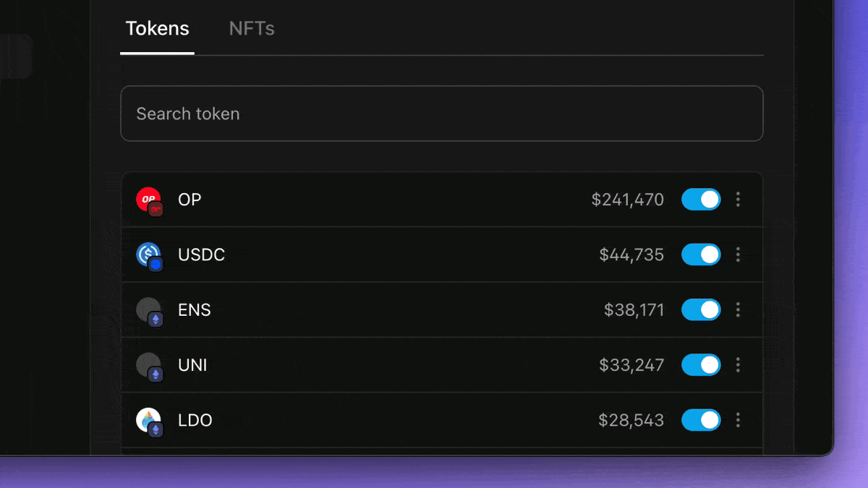
Task: Click the $38,171 balance value
Action: click(634, 310)
